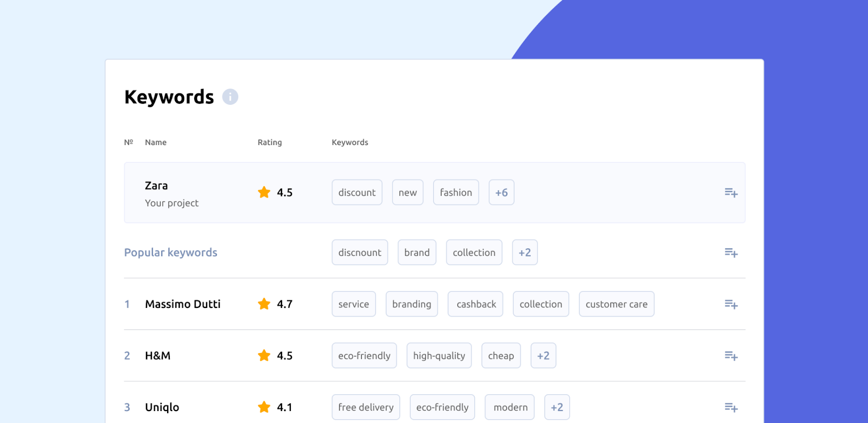Select 'eco-friendly' tag in Uniqlo row

(442, 407)
